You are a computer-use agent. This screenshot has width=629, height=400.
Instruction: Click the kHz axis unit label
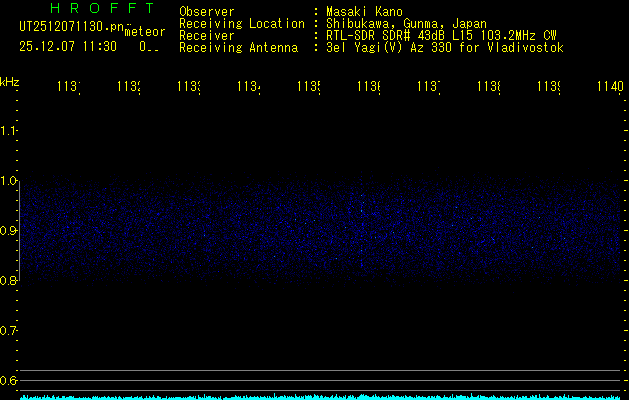(10, 81)
